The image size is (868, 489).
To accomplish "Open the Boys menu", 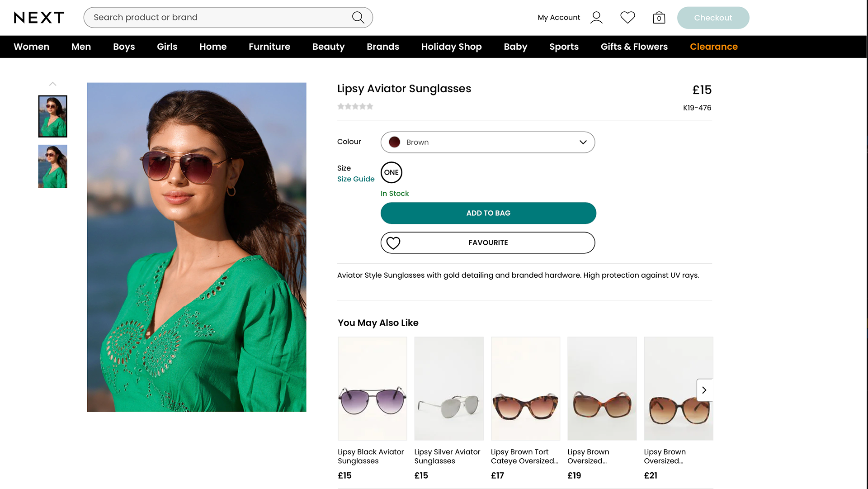I will coord(124,47).
